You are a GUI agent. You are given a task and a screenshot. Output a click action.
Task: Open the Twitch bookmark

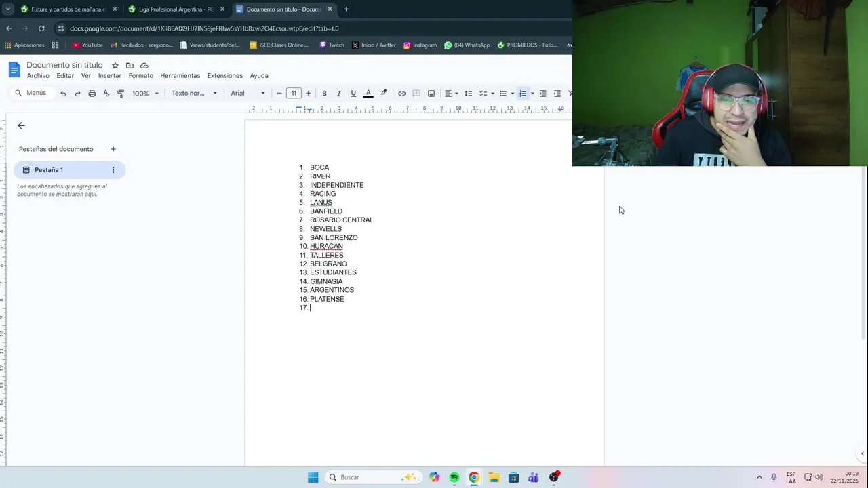pyautogui.click(x=332, y=45)
